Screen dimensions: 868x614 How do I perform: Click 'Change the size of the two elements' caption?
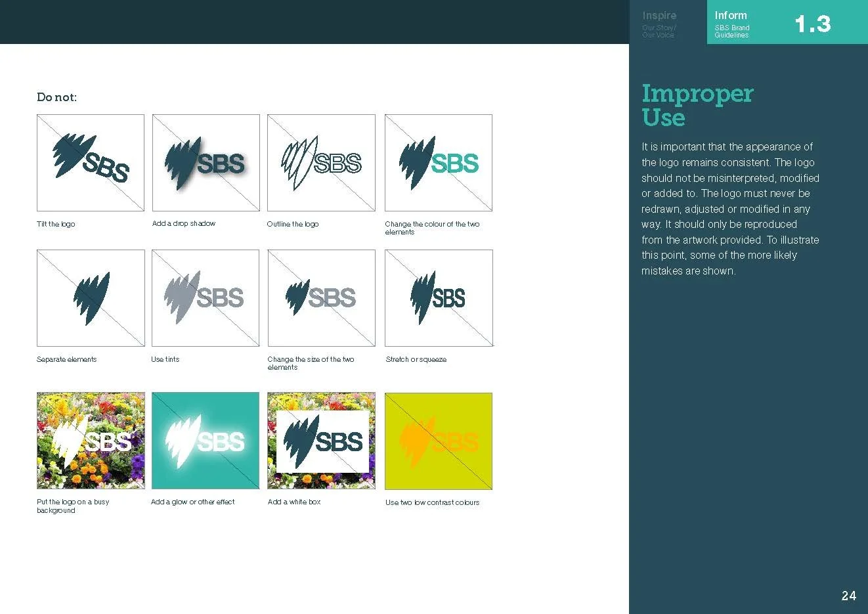(311, 363)
